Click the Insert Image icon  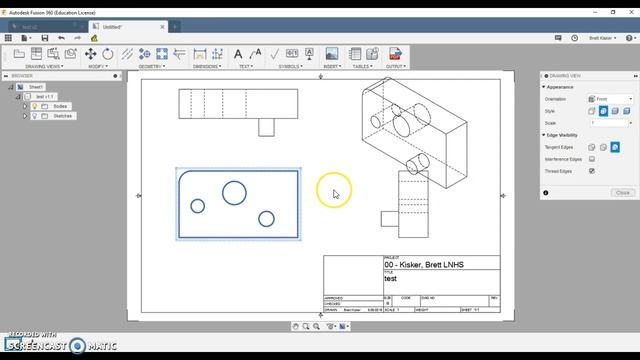click(332, 54)
